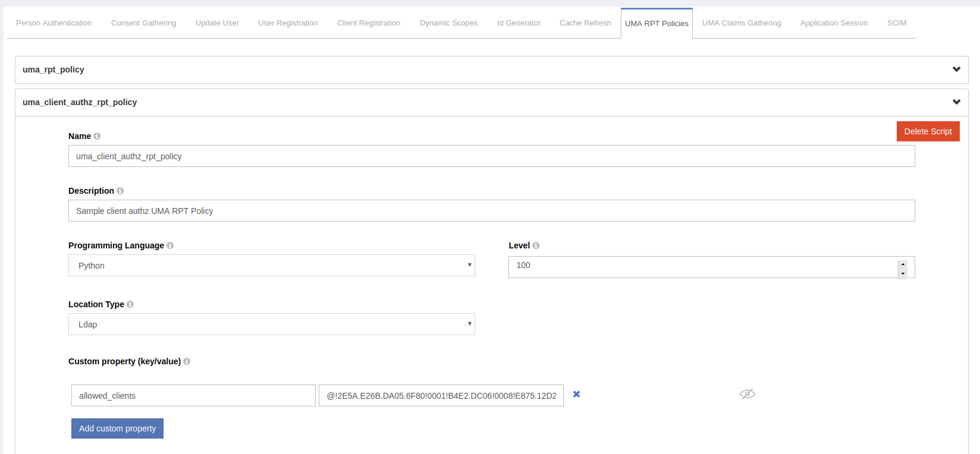Image resolution: width=980 pixels, height=454 pixels.
Task: Remove the allowed_clients property with the X icon
Action: (576, 394)
